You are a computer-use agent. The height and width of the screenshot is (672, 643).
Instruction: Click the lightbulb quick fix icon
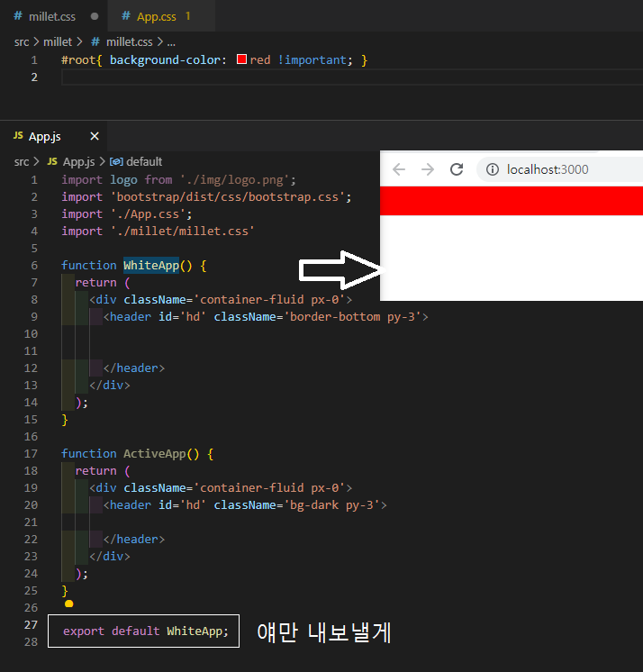click(69, 604)
